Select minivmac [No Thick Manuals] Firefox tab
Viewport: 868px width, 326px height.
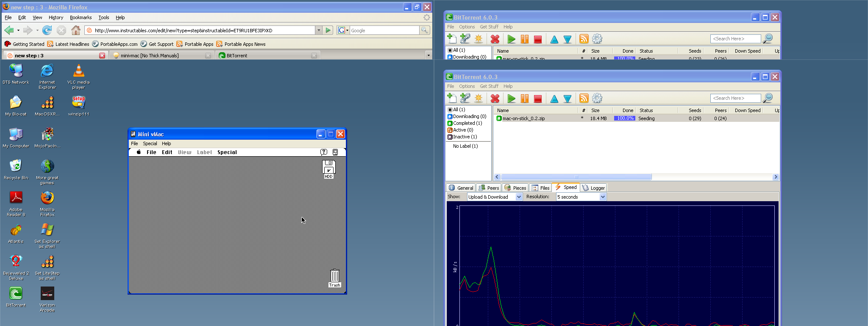(x=161, y=55)
